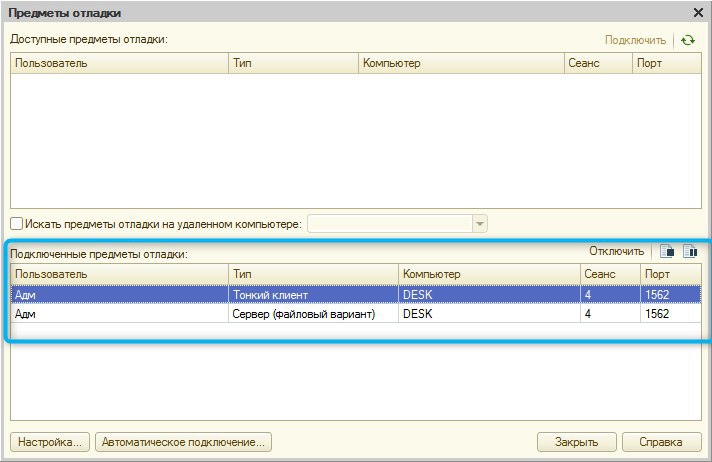The width and height of the screenshot is (712, 462).
Task: Click the Отключить button
Action: (x=616, y=251)
